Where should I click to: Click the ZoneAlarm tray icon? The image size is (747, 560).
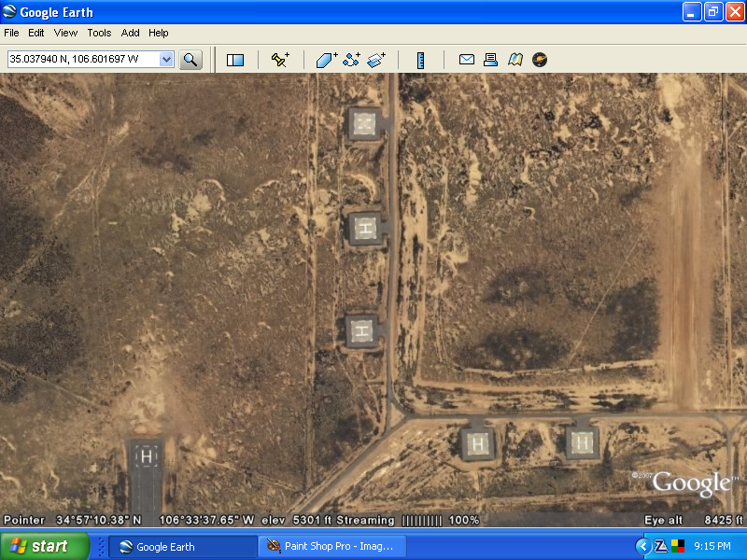[661, 546]
